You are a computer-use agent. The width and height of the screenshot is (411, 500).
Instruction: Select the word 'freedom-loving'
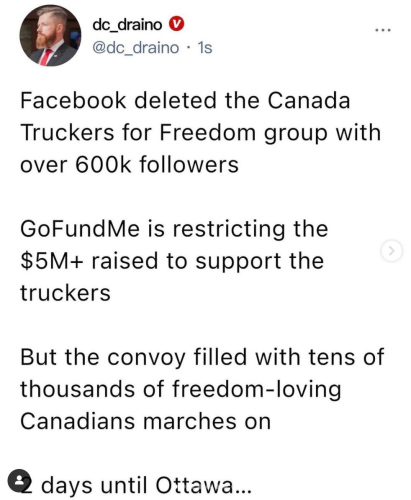tap(257, 389)
